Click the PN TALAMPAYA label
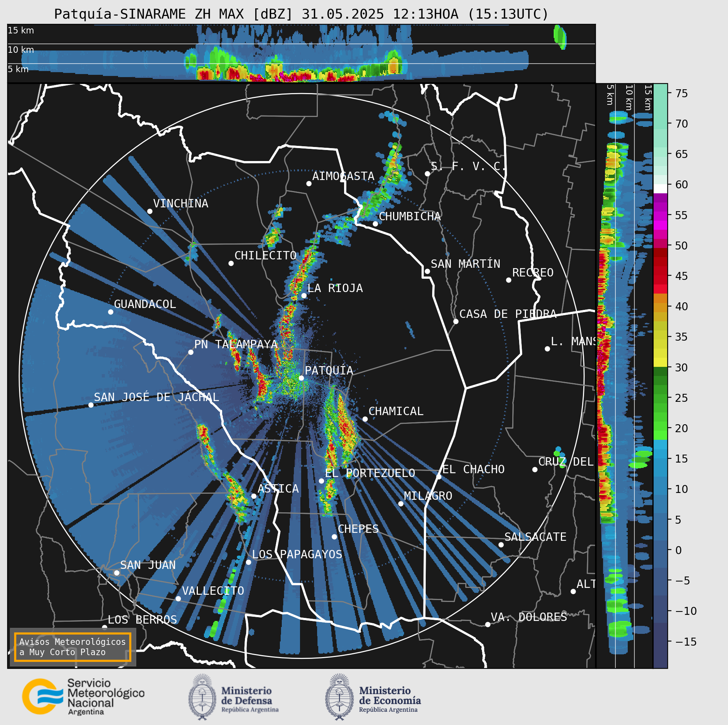Screen dimensions: 728x725 (x=236, y=344)
